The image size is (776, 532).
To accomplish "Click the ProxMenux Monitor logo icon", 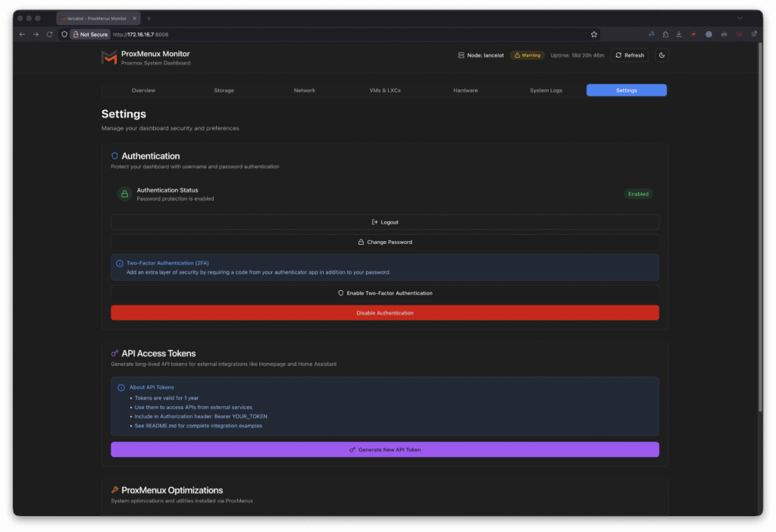I will [109, 58].
